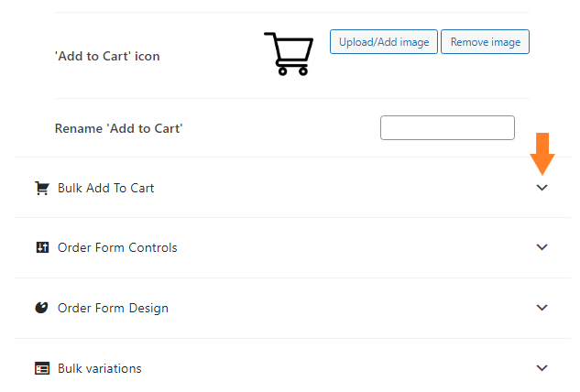Expand Bulk Add To Cart via its chevron
This screenshot has height=392, width=580.
coord(542,188)
